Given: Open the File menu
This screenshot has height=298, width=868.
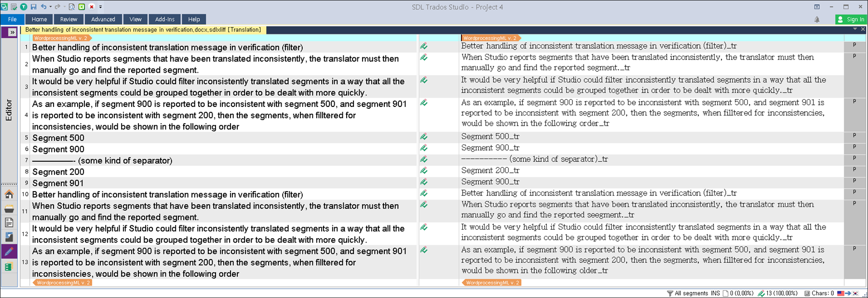Looking at the screenshot, I should pos(13,19).
